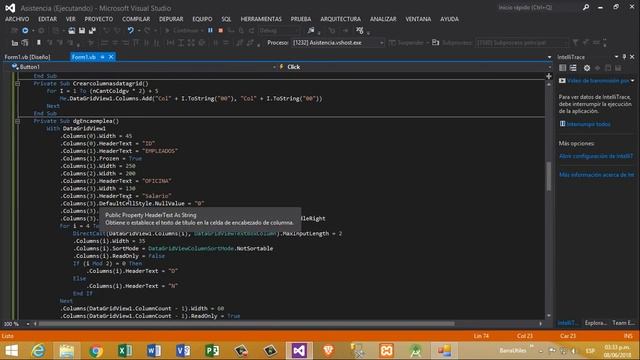Image resolution: width=640 pixels, height=360 pixels.
Task: Click the vertical scrollbar thumb of the editor
Action: (x=549, y=176)
